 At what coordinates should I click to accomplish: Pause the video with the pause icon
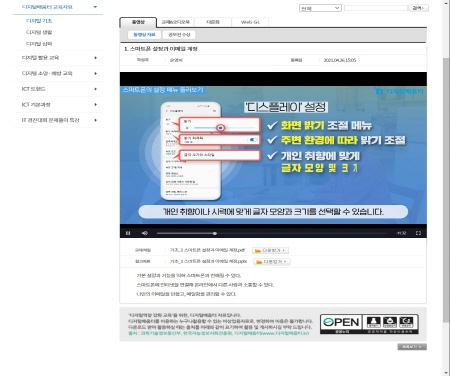pos(128,233)
